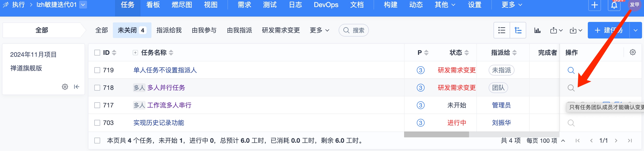This screenshot has height=151, width=644.
Task: Go to next page pager icon
Action: [616, 141]
